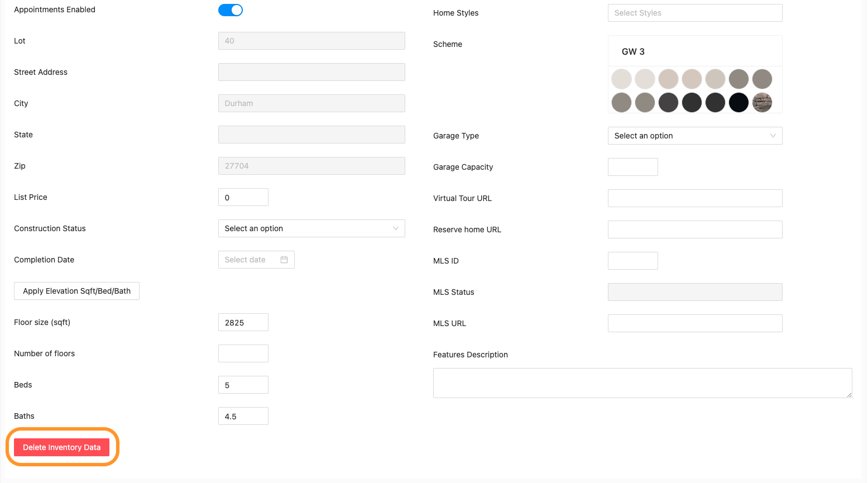Click the MLS URL input field
This screenshot has width=868, height=483.
(695, 323)
